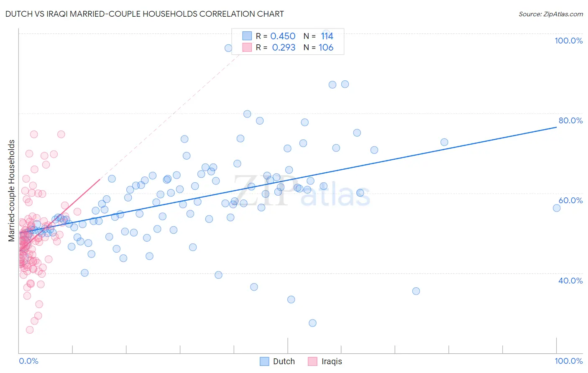This screenshot has width=588, height=373.
Task: Click the 100.0% y-axis label
Action: 568,41
